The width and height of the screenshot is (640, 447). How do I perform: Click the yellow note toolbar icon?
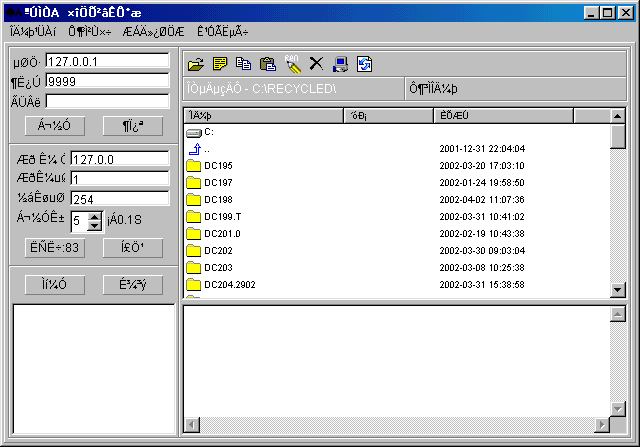220,64
